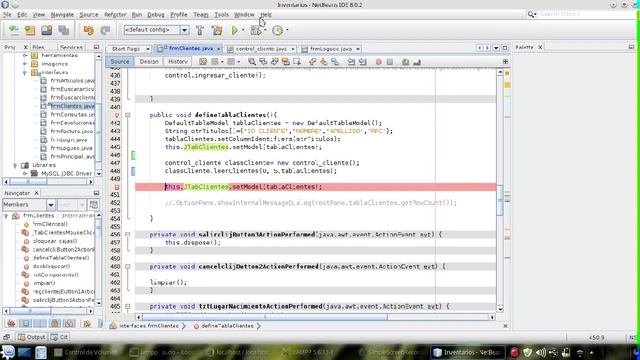
Task: Collapse the Libraries node
Action: [16, 165]
